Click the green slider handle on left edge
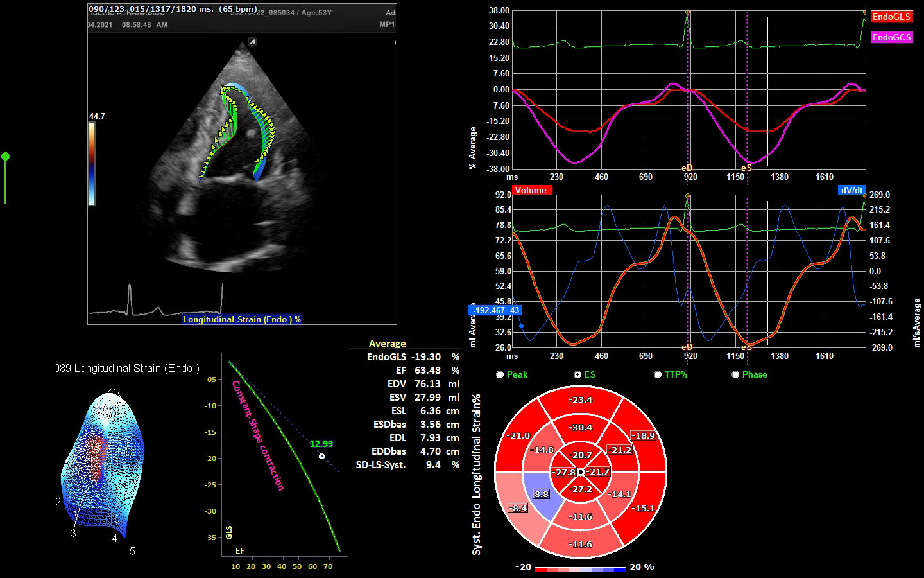Image resolution: width=924 pixels, height=578 pixels. [x=6, y=157]
